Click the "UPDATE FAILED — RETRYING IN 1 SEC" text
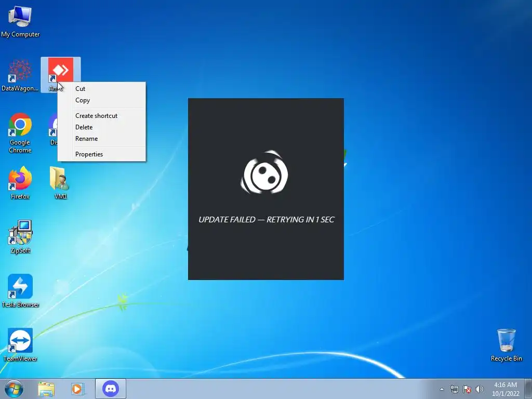This screenshot has height=399, width=532. point(267,220)
